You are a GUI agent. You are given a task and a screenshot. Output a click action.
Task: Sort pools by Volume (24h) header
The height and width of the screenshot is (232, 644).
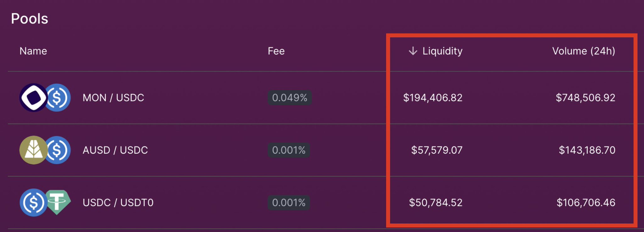[x=583, y=51]
